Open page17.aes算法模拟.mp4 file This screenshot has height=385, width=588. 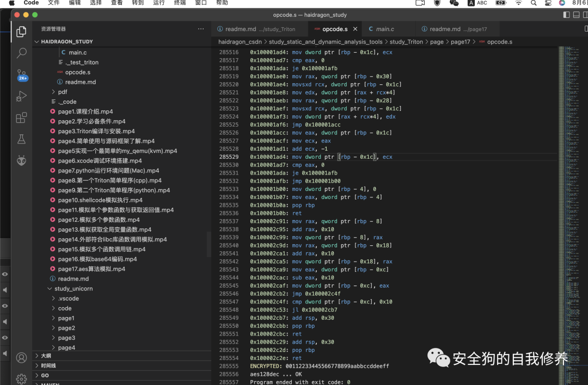pyautogui.click(x=91, y=269)
